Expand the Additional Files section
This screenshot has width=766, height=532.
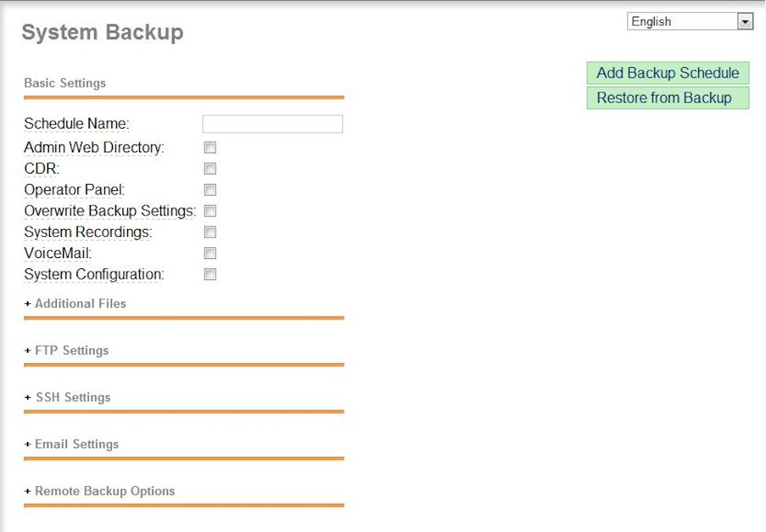(75, 304)
